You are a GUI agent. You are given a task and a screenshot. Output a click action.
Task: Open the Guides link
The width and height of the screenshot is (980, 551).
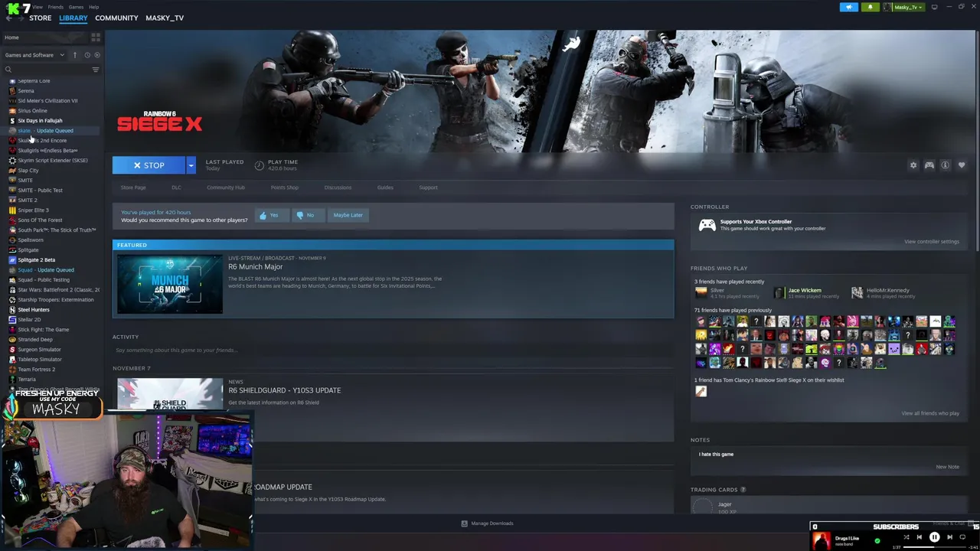click(385, 187)
